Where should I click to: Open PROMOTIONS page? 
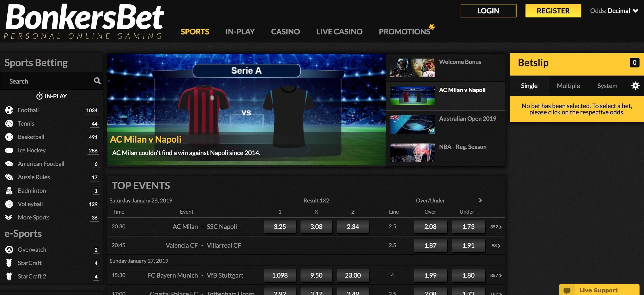pyautogui.click(x=404, y=32)
